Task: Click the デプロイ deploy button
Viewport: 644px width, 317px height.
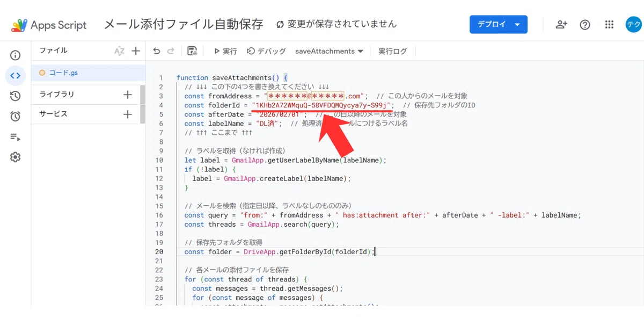Action: (x=498, y=24)
